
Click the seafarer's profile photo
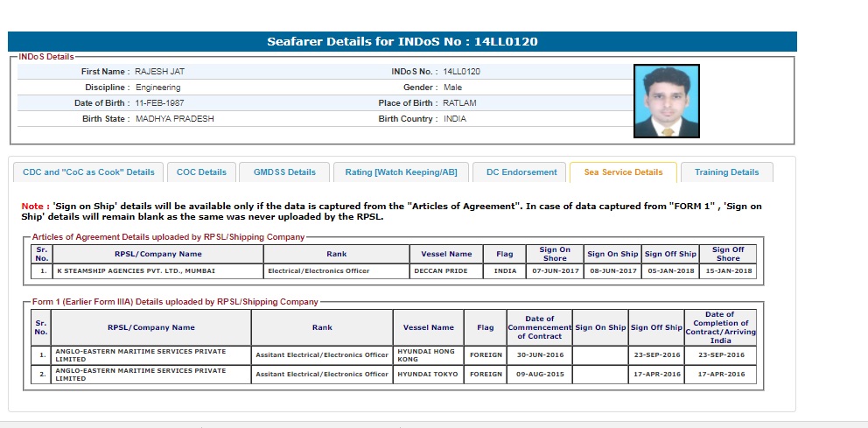[668, 102]
